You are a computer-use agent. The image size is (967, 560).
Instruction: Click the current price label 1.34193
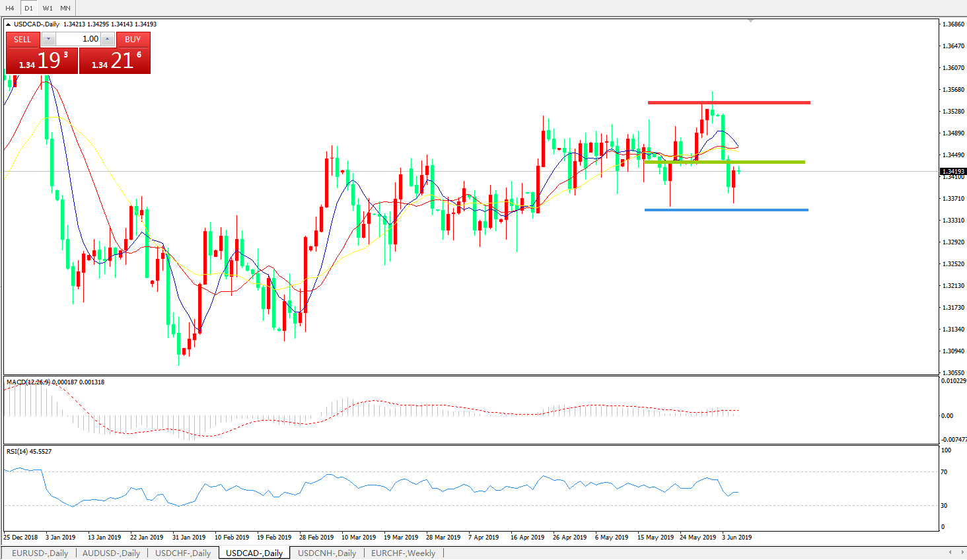(952, 172)
